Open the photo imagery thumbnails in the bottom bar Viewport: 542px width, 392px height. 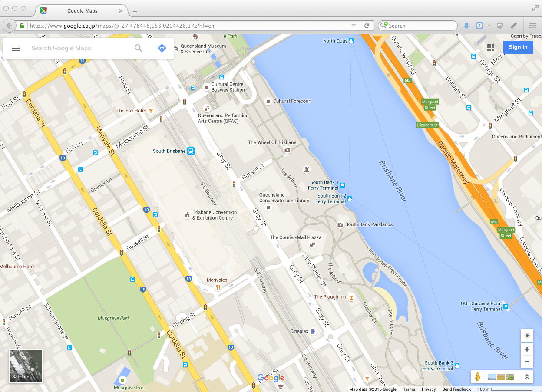pyautogui.click(x=501, y=377)
